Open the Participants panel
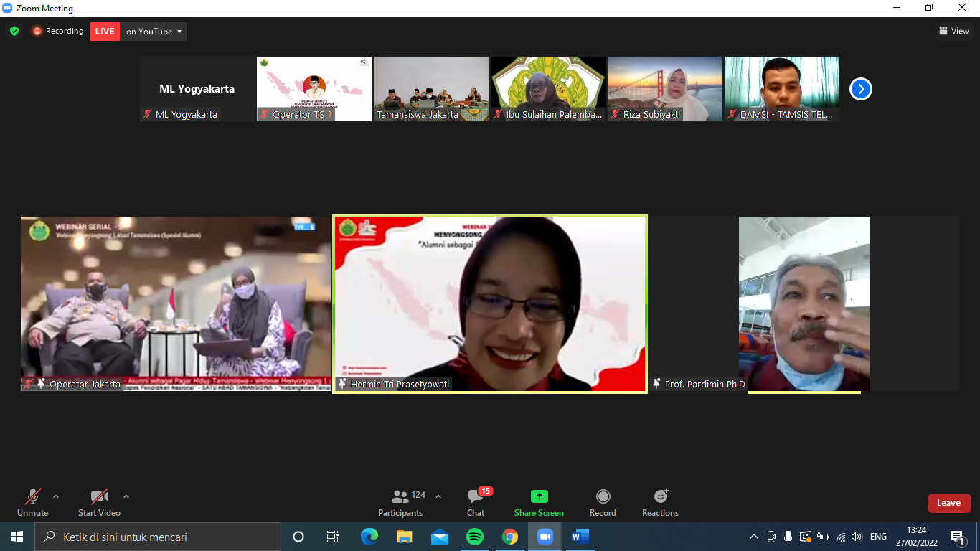980x551 pixels. pos(400,503)
